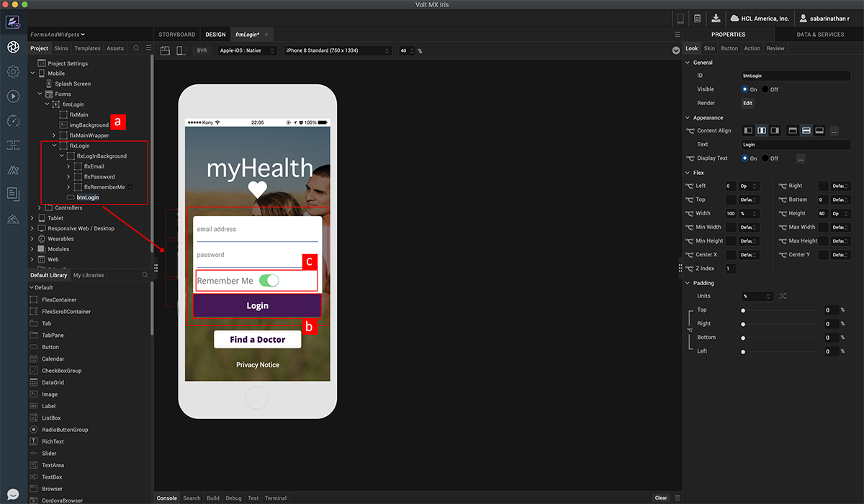
Task: Click the email address input field
Action: [x=256, y=230]
